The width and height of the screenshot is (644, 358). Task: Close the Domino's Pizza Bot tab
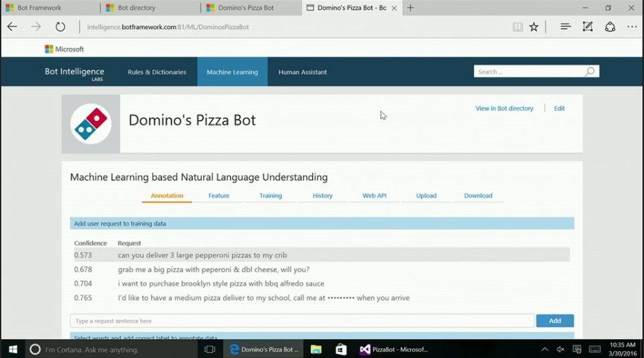tap(394, 8)
